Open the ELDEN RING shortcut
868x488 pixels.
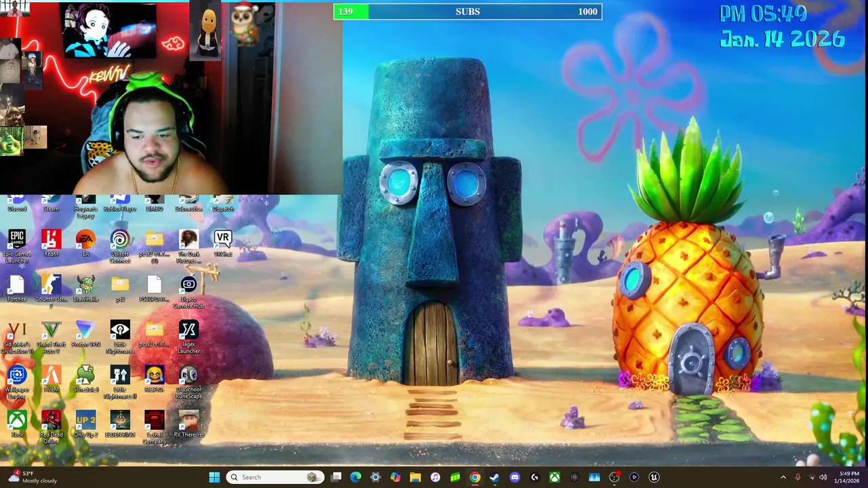coord(120,425)
